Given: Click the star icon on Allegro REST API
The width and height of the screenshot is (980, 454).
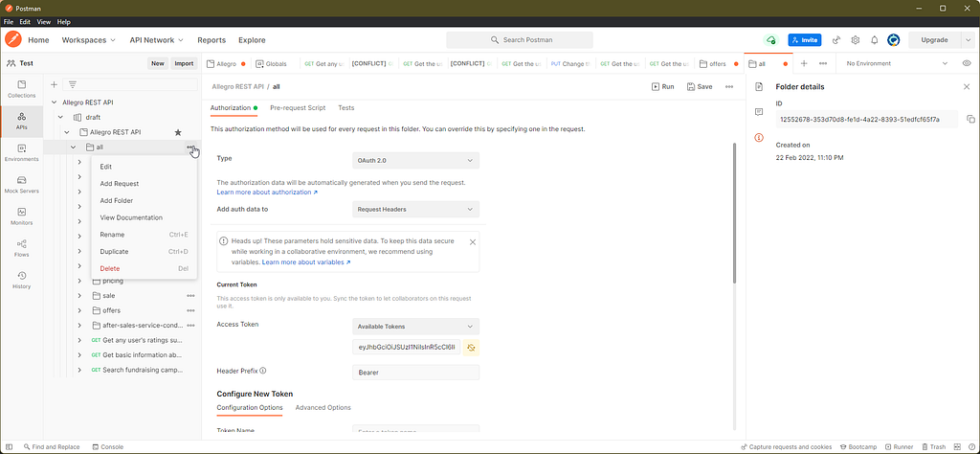Looking at the screenshot, I should coord(178,132).
